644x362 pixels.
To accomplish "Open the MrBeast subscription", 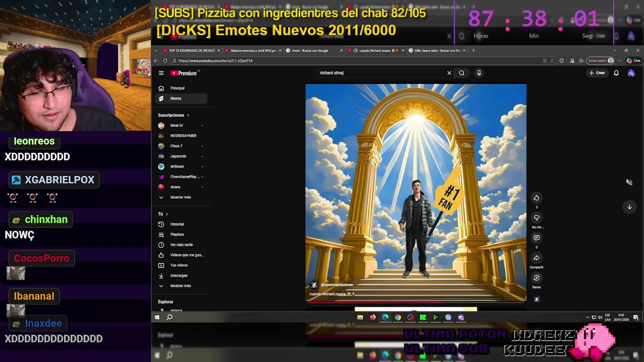I will pyautogui.click(x=181, y=166).
